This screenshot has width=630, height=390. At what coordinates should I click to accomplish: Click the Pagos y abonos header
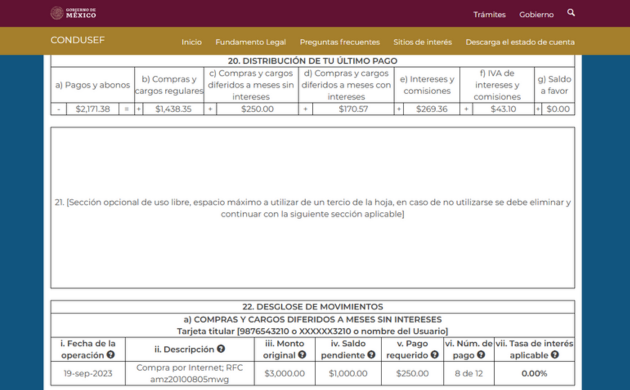(92, 85)
